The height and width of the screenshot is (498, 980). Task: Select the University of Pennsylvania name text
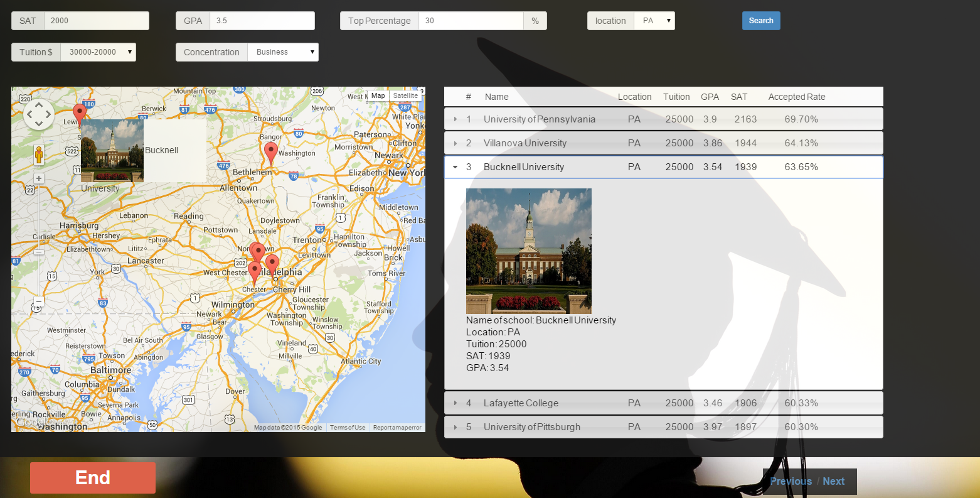pyautogui.click(x=540, y=119)
